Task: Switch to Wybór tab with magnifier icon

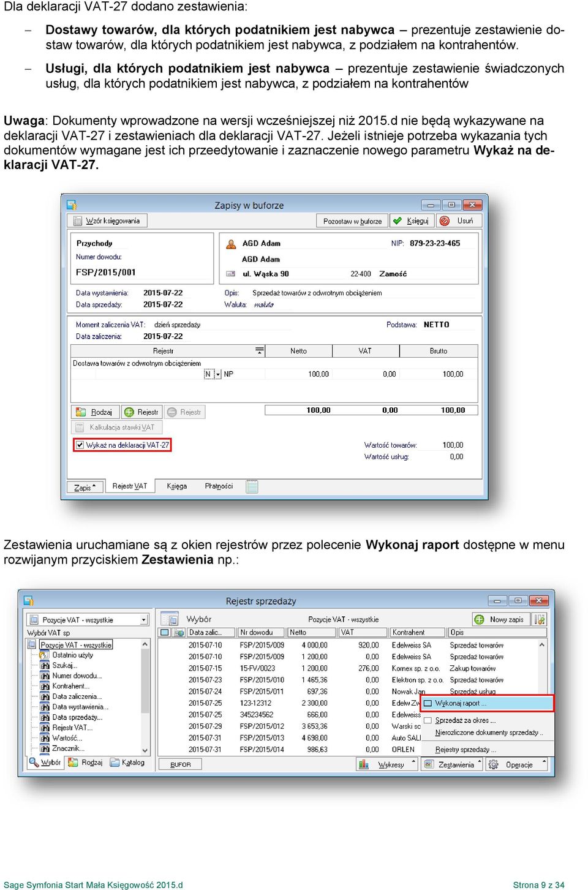Action: (x=45, y=763)
